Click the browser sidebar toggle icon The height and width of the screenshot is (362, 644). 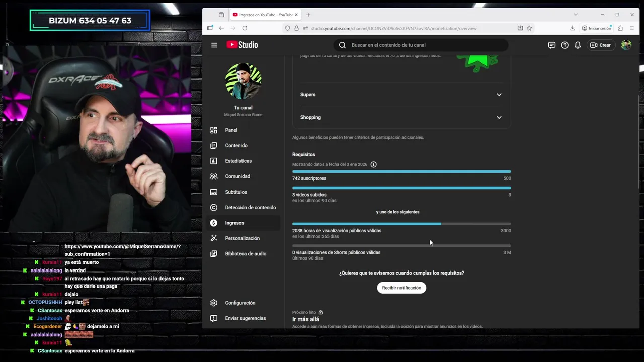click(210, 28)
